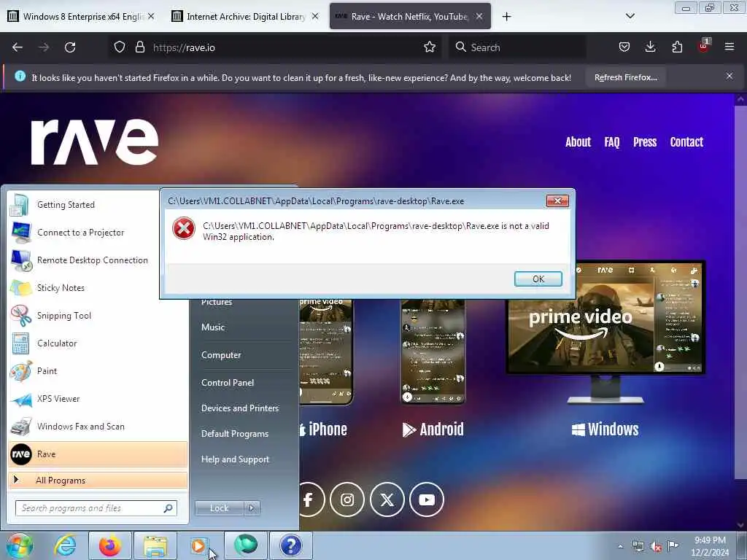Expand the shutdown options arrow
The width and height of the screenshot is (747, 560).
click(x=252, y=508)
